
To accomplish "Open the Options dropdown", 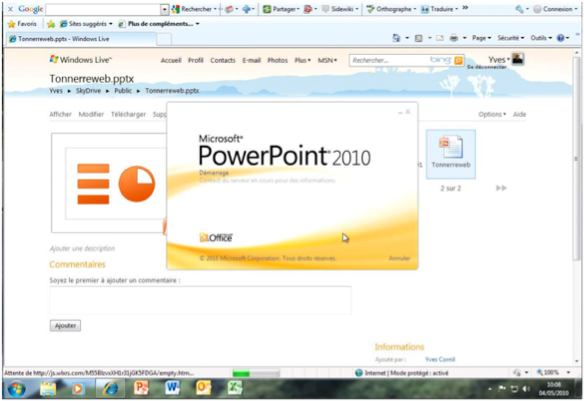I will click(492, 114).
